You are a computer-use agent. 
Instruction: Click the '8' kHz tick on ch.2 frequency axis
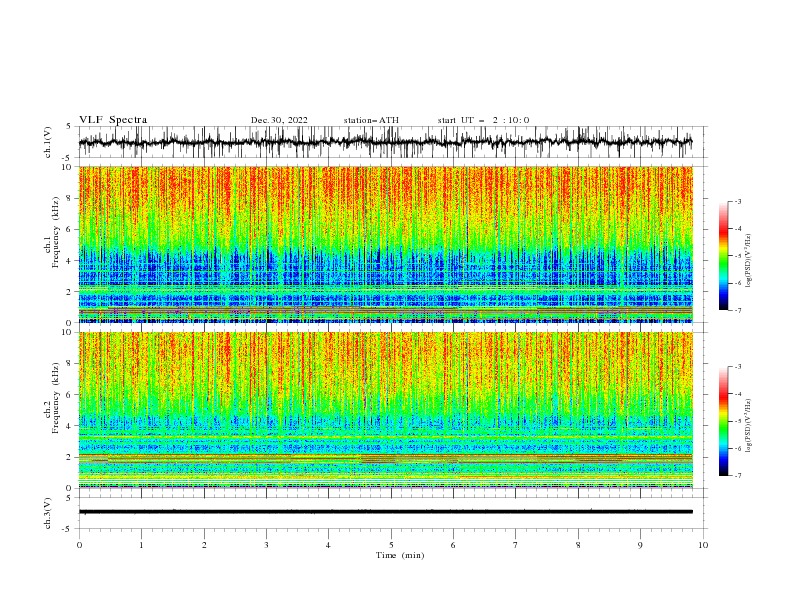pyautogui.click(x=69, y=364)
